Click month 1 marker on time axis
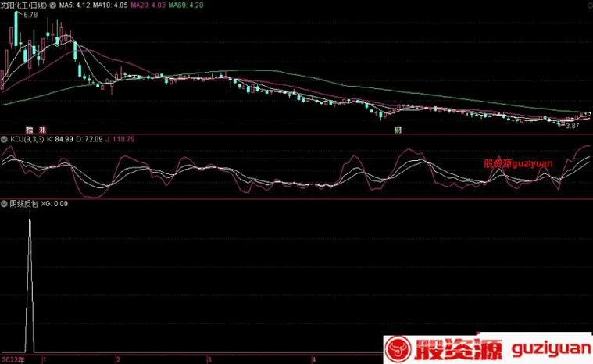The width and height of the screenshot is (593, 364). [x=45, y=359]
